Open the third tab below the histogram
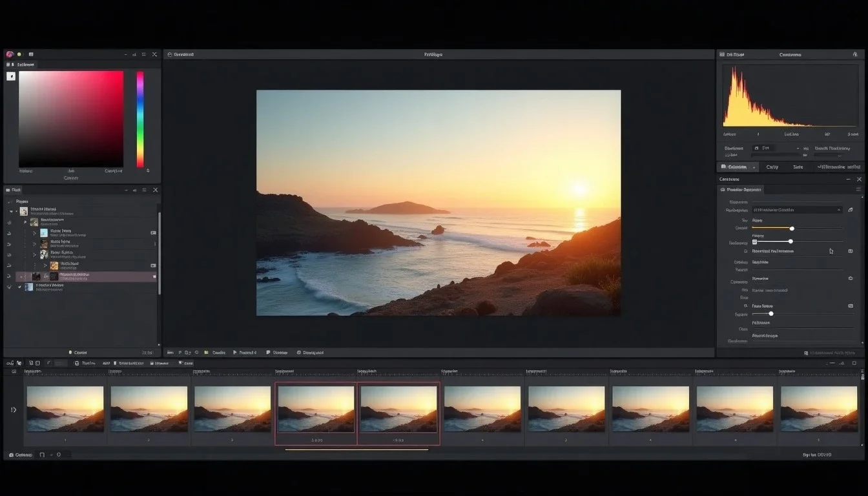The height and width of the screenshot is (496, 868). coord(798,167)
